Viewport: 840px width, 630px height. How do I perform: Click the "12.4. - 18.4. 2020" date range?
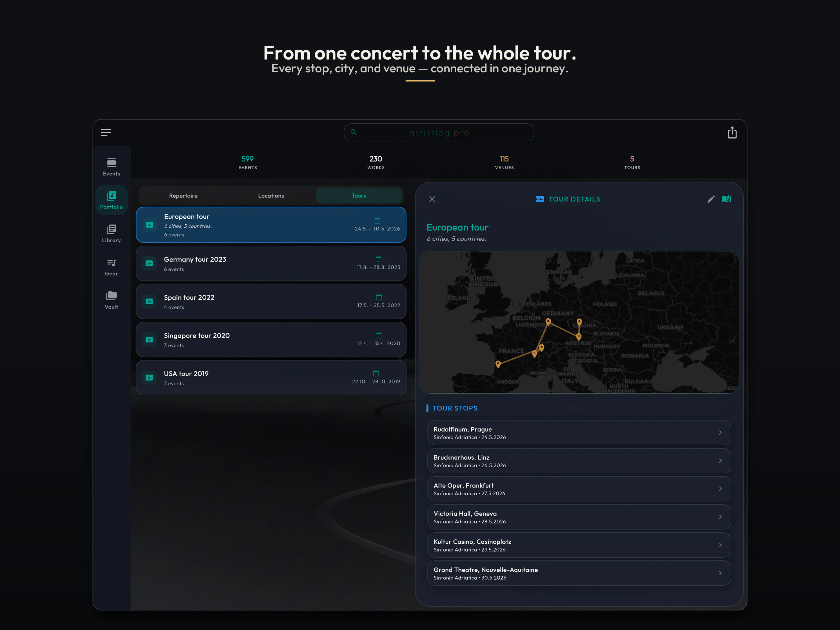coord(378,343)
